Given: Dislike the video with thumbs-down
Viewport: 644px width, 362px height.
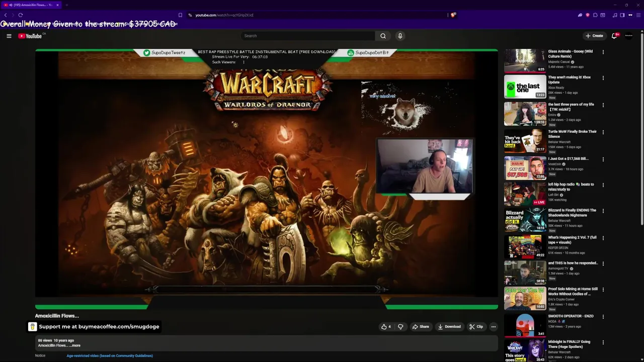Looking at the screenshot, I should click(x=400, y=327).
